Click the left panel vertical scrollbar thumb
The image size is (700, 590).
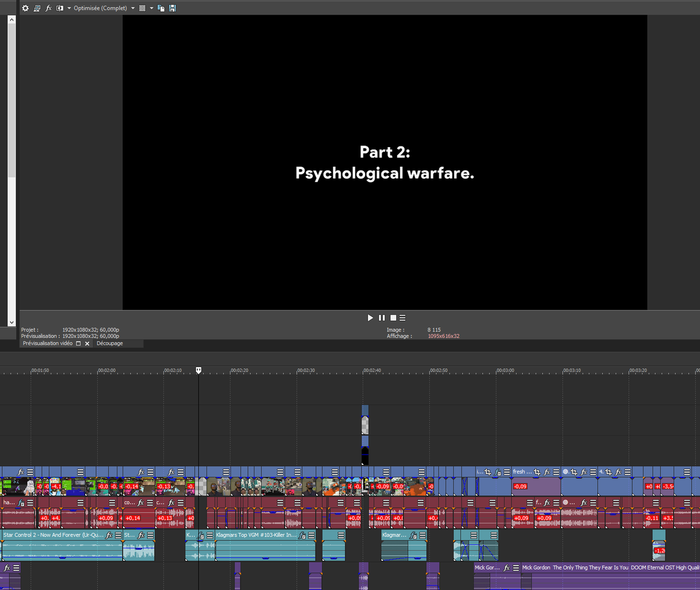(11, 100)
